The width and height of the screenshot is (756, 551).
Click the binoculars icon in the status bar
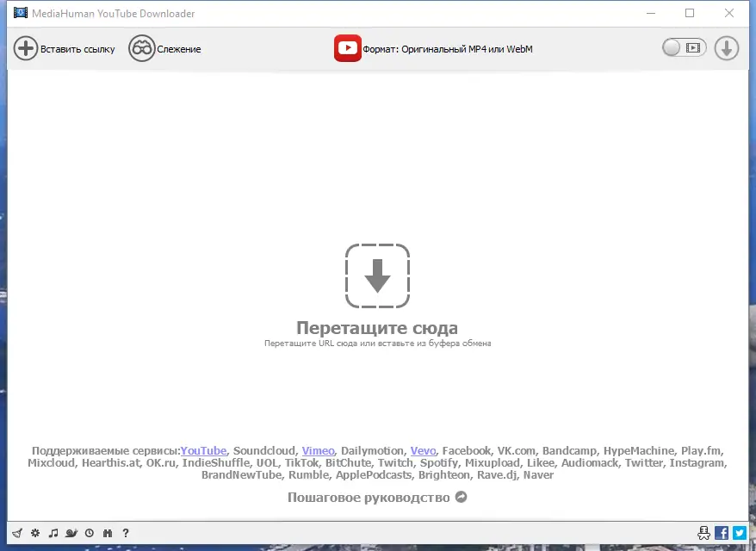coord(107,533)
